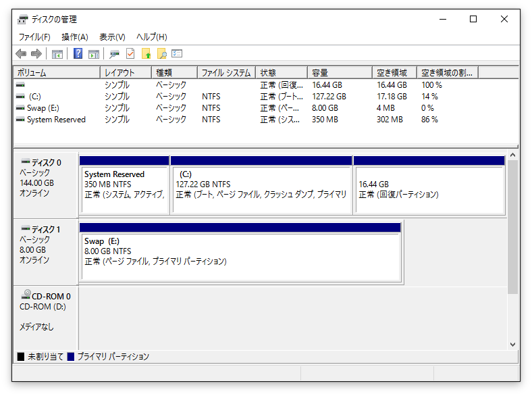Open the ヘルプ(H) menu
Viewport: 532px width, 396px height.
click(x=152, y=36)
